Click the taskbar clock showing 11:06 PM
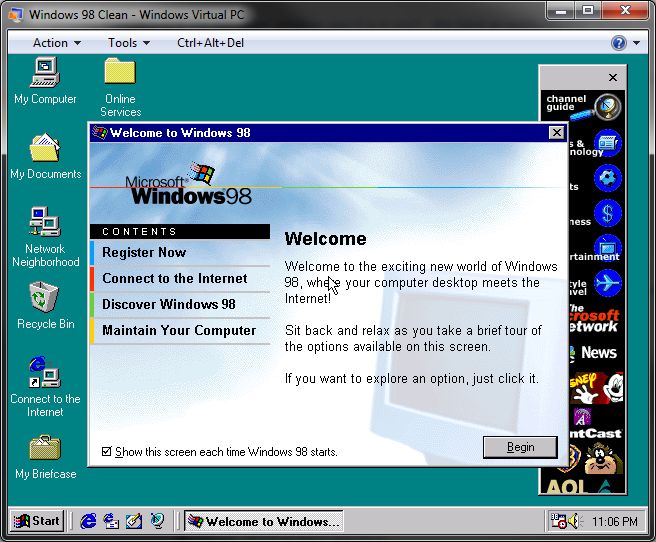 (x=614, y=522)
